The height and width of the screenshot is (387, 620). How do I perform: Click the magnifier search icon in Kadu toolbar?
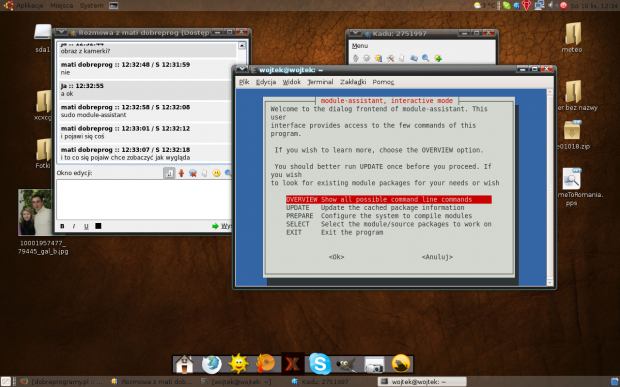click(425, 58)
